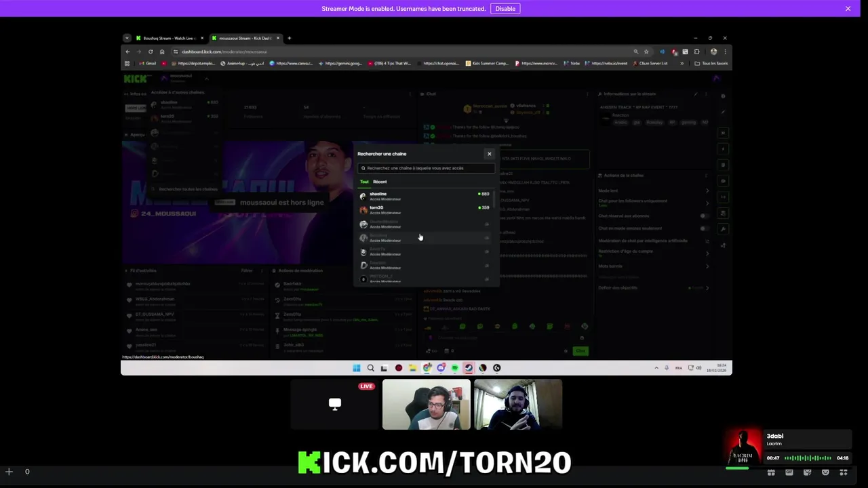Open Discord from the taskbar

point(441,368)
